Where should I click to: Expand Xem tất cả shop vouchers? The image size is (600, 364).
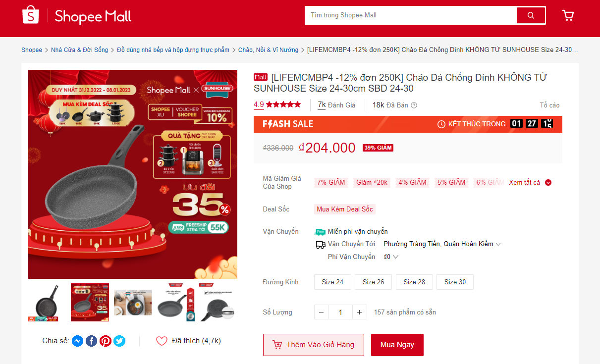coord(530,182)
